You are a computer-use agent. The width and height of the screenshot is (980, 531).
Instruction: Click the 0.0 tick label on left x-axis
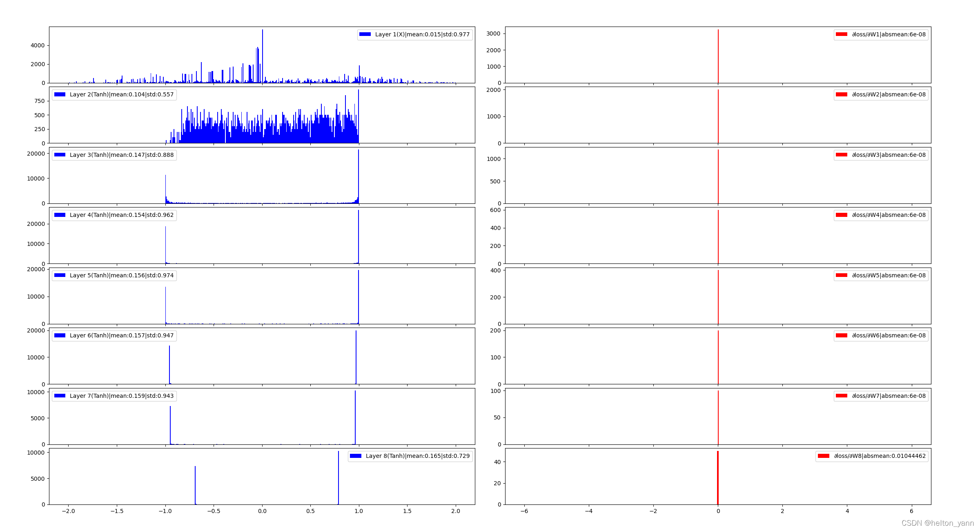pyautogui.click(x=262, y=511)
